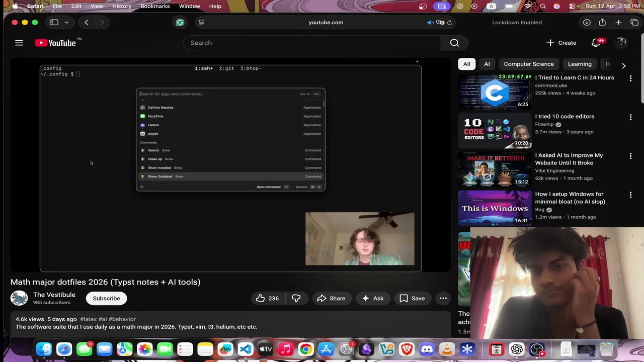Open the Music app from the Dock
Image resolution: width=644 pixels, height=362 pixels.
(x=286, y=349)
